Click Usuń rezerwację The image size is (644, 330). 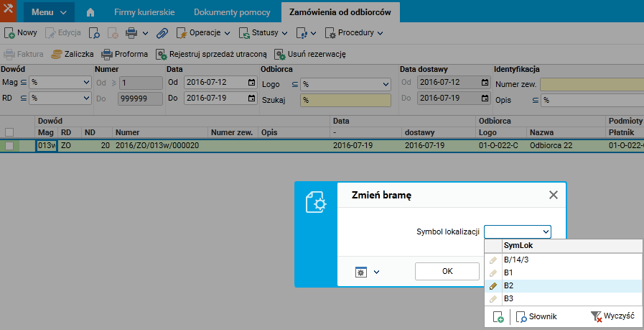point(310,55)
